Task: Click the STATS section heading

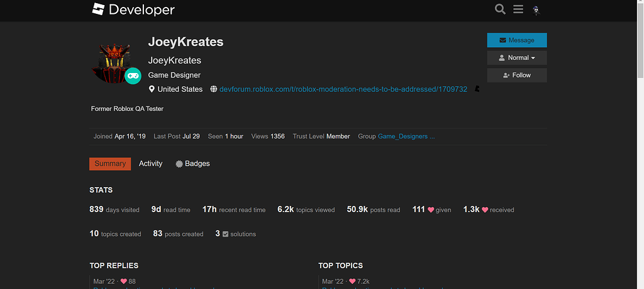Action: tap(101, 190)
